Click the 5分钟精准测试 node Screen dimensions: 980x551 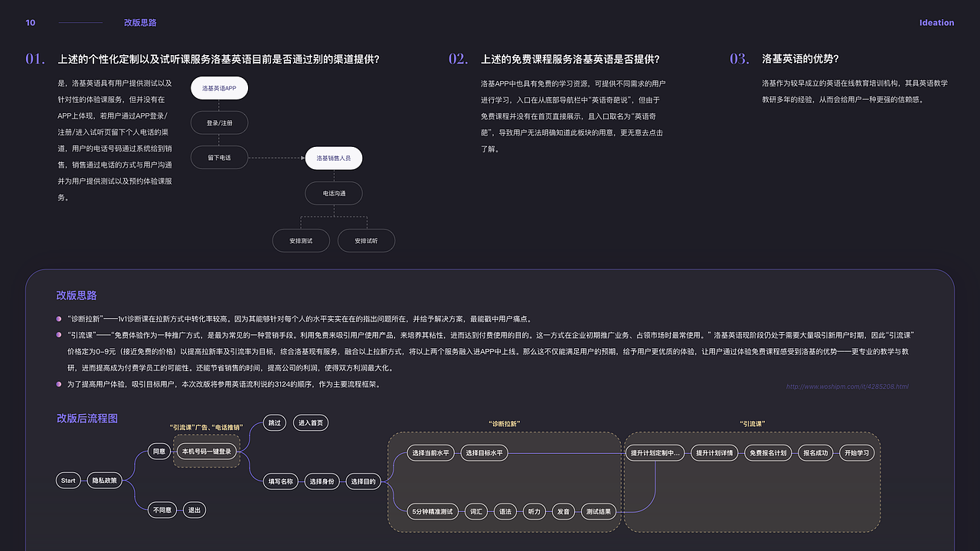click(x=433, y=511)
